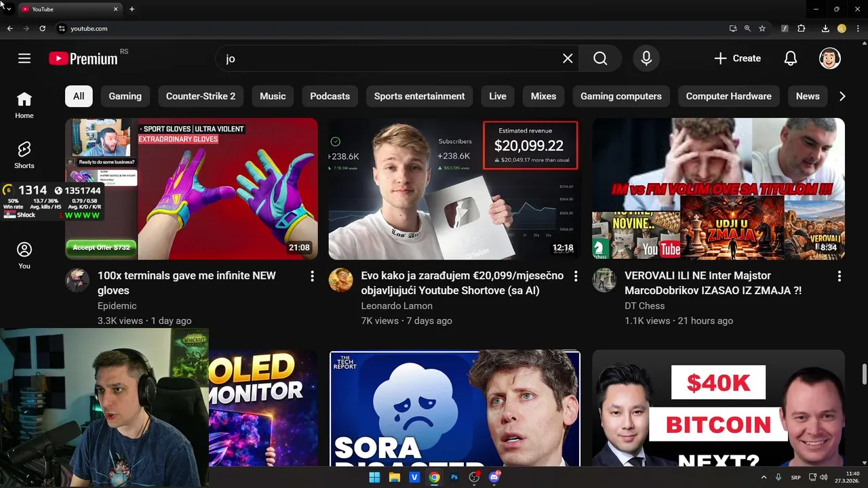Open Photoshop from the taskbar
Screen dimensions: 868x488
tap(454, 477)
